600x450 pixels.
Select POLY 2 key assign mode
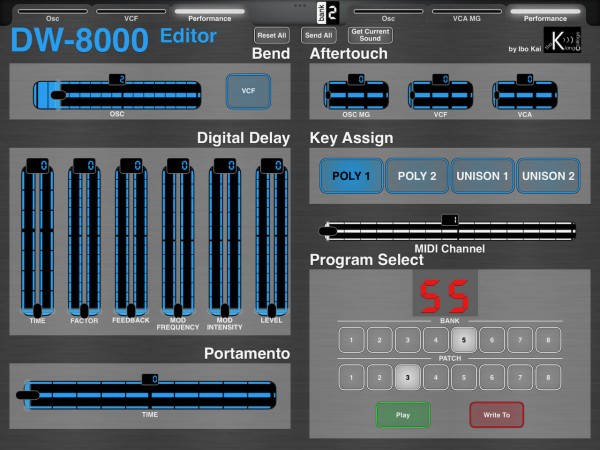(417, 176)
